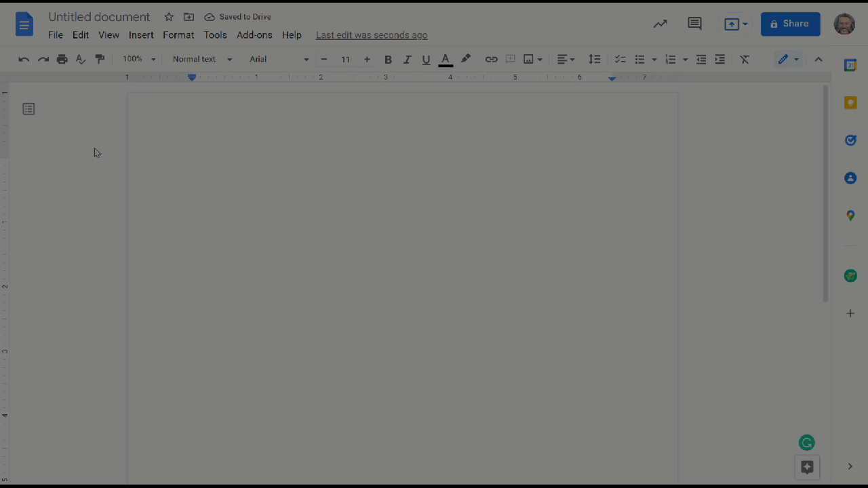Viewport: 868px width, 488px height.
Task: Open the zoom 100% dropdown
Action: click(x=138, y=60)
